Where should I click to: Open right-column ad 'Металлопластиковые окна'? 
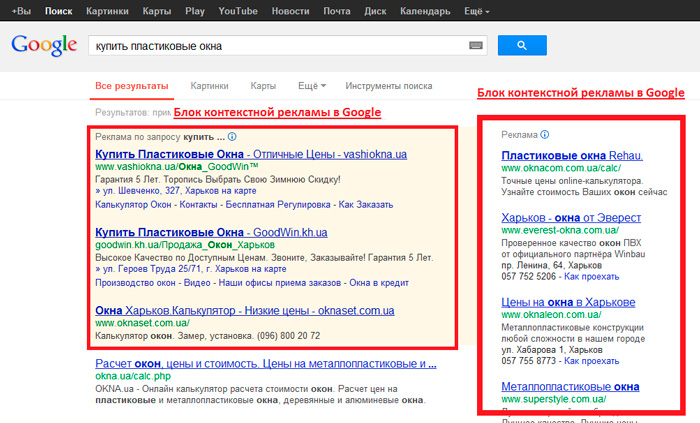click(x=570, y=386)
